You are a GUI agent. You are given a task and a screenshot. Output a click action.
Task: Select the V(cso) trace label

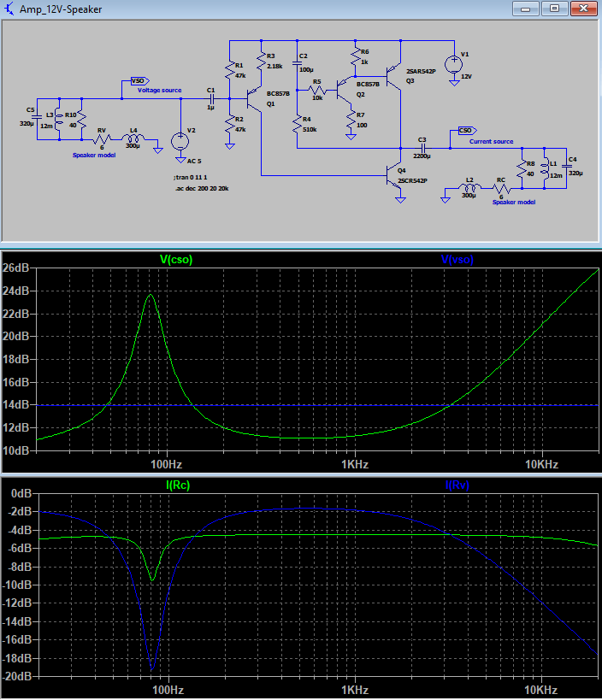point(176,259)
